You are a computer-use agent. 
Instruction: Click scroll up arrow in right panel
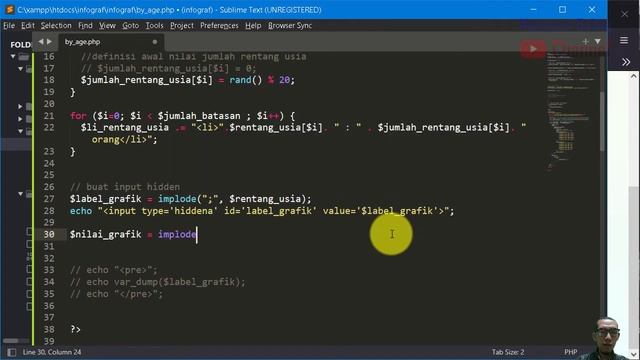pyautogui.click(x=633, y=76)
